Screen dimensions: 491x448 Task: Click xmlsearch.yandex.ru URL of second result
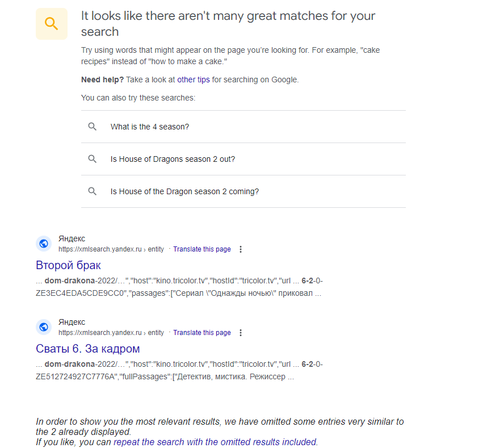[x=111, y=332]
